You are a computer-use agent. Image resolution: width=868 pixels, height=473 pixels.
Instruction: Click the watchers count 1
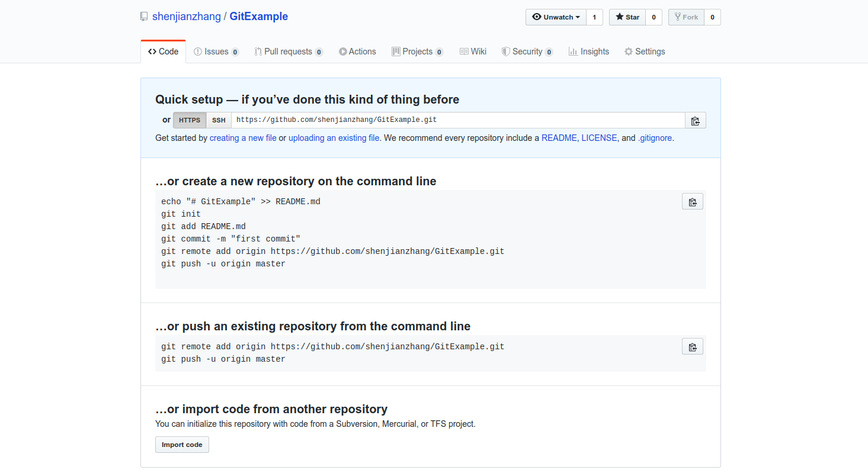click(x=594, y=17)
